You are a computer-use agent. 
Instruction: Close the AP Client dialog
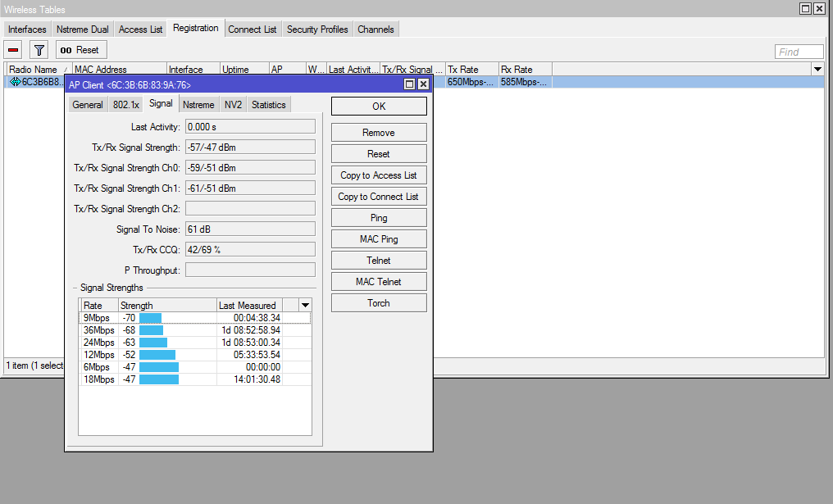tap(423, 84)
